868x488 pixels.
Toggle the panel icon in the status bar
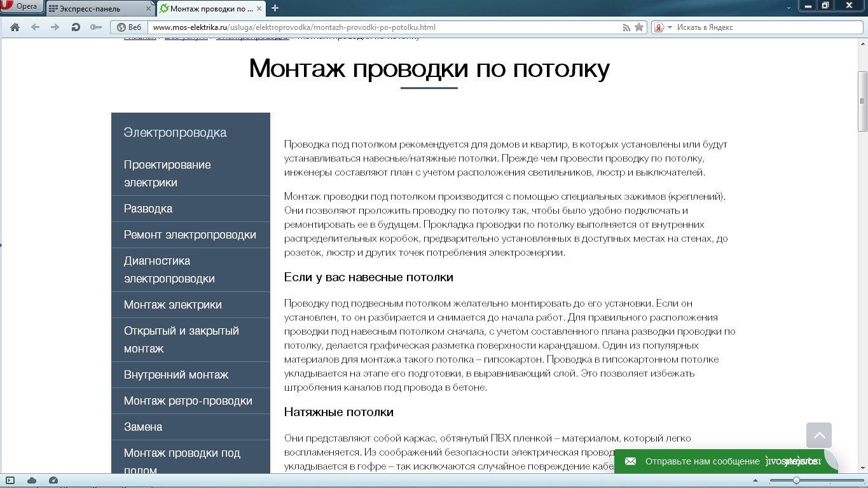[10, 480]
